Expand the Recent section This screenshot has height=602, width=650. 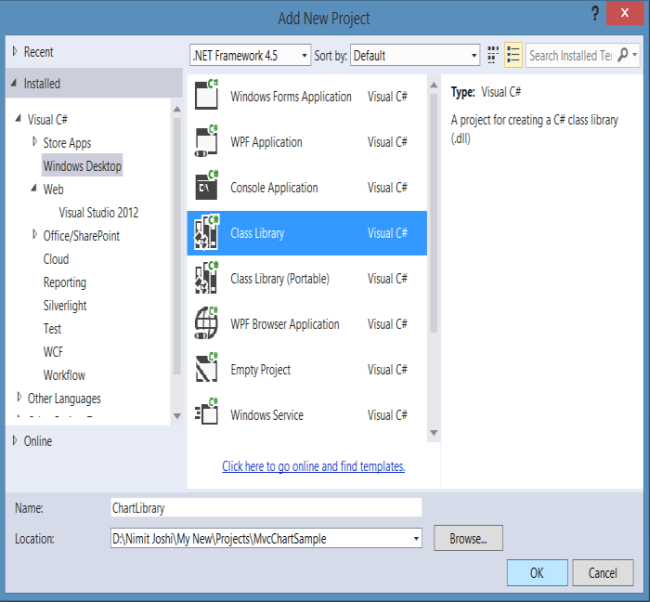pos(15,51)
